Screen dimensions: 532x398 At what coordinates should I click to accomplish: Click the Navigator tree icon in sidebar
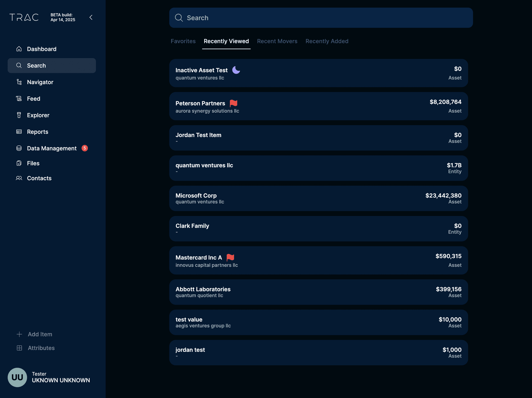(19, 82)
